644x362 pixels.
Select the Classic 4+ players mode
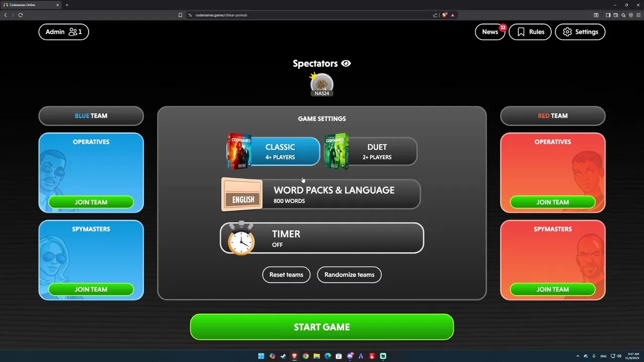pyautogui.click(x=274, y=151)
